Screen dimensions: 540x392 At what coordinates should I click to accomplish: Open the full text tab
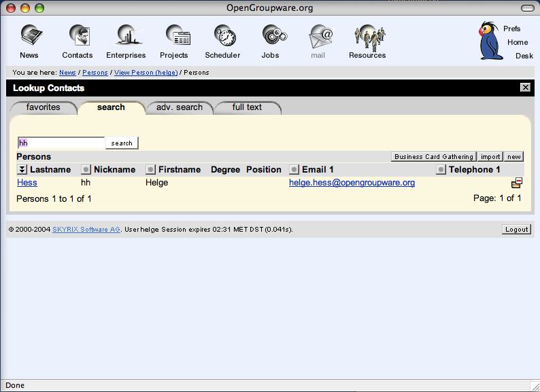(x=248, y=107)
